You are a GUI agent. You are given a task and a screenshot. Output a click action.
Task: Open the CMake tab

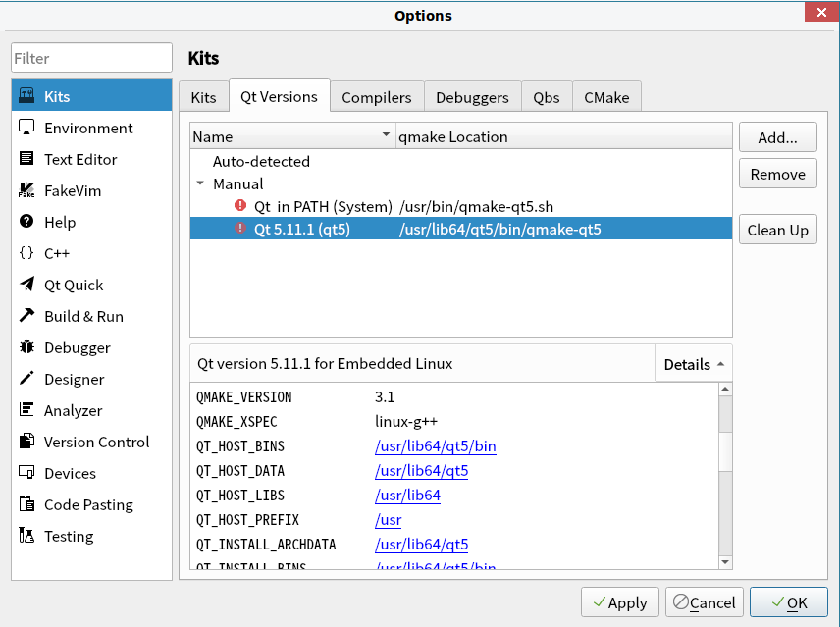click(x=606, y=96)
